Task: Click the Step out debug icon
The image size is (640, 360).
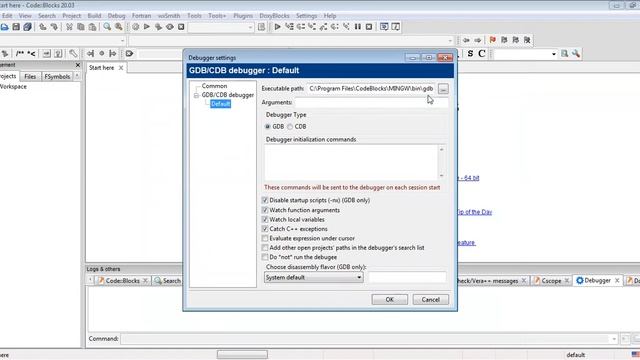Action: [324, 27]
